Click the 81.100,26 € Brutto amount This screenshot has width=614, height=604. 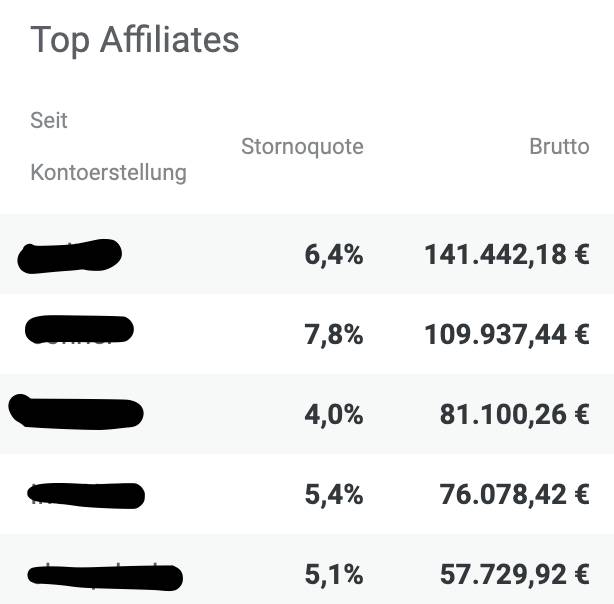(x=515, y=414)
